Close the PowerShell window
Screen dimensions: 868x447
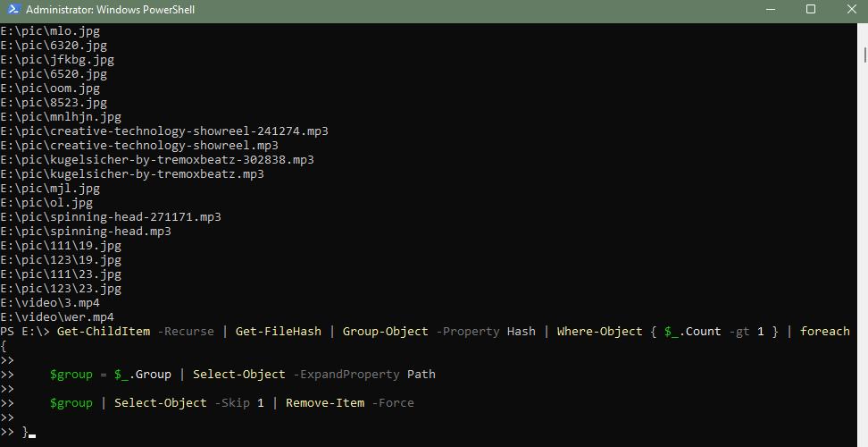851,10
